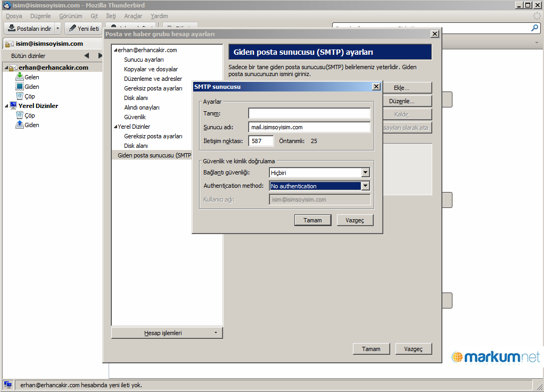Screen dimensions: 544x392
Task: Open the Bağlantı güvenliği dropdown
Action: coord(365,173)
